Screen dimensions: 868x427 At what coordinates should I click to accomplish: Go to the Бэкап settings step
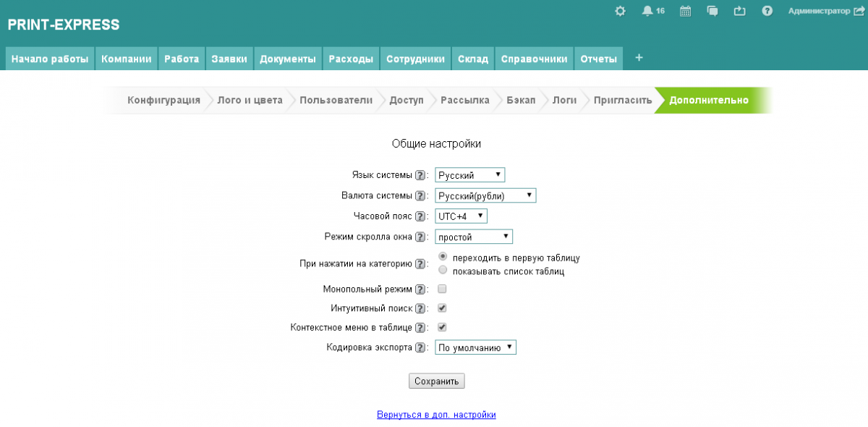(x=521, y=101)
